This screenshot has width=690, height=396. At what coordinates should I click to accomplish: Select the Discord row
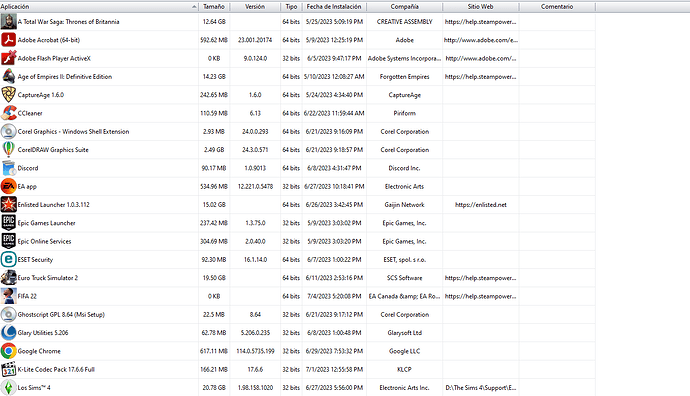click(297, 168)
